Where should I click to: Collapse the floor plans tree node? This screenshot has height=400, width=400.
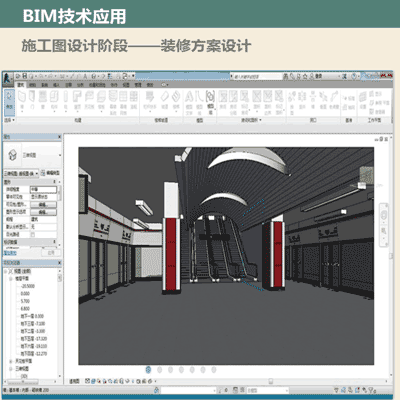point(11,279)
